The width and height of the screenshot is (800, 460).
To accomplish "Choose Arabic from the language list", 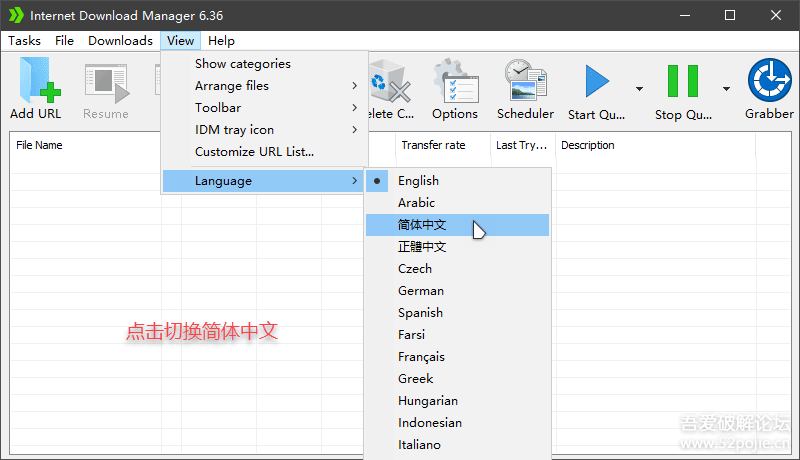I will click(x=458, y=202).
